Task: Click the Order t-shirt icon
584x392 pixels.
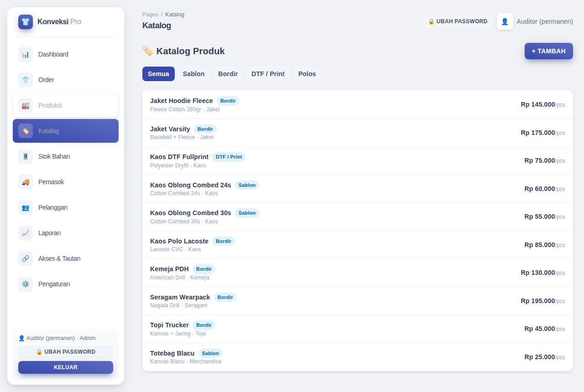Action: [x=26, y=80]
